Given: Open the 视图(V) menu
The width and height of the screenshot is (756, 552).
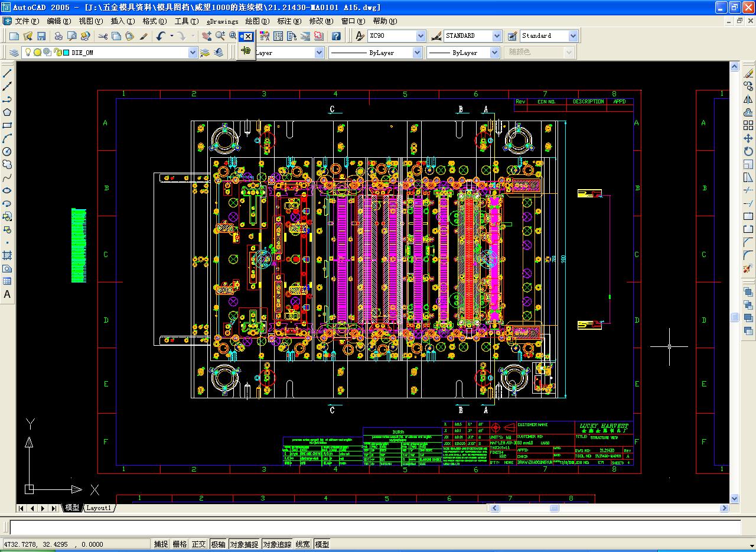Looking at the screenshot, I should click(x=90, y=21).
